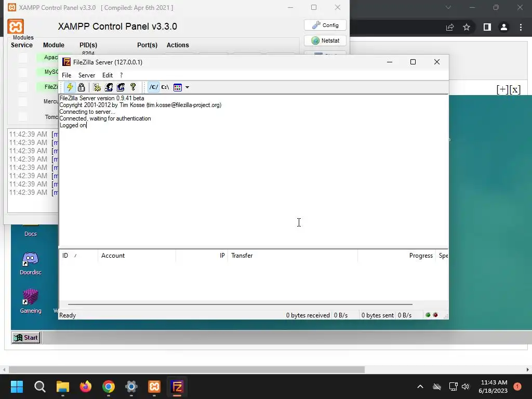Click the FileZilla Server title bar icon
This screenshot has width=532, height=399.
pos(66,62)
